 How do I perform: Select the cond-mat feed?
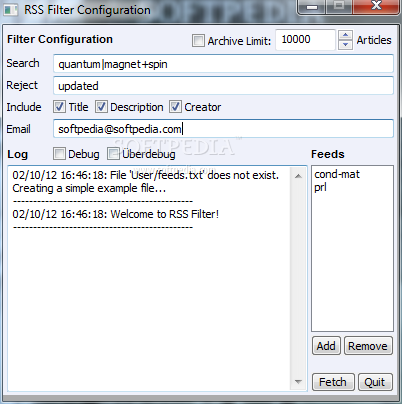point(337,174)
